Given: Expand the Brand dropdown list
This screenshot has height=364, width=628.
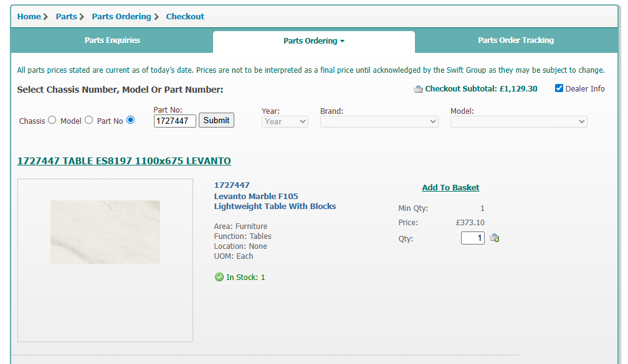Looking at the screenshot, I should click(379, 122).
